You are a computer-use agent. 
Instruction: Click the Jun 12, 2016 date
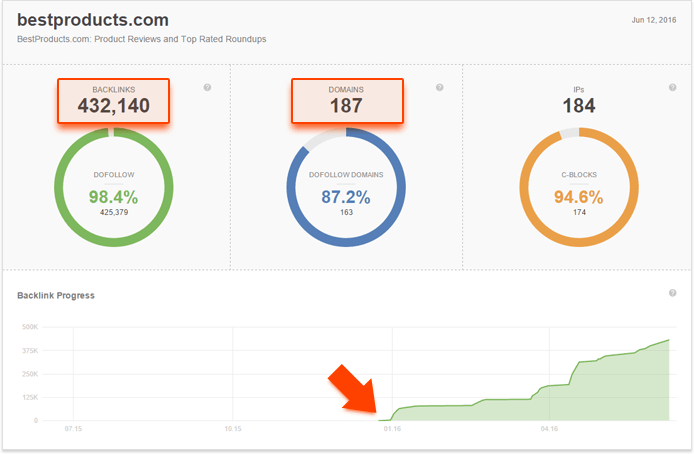pos(654,20)
